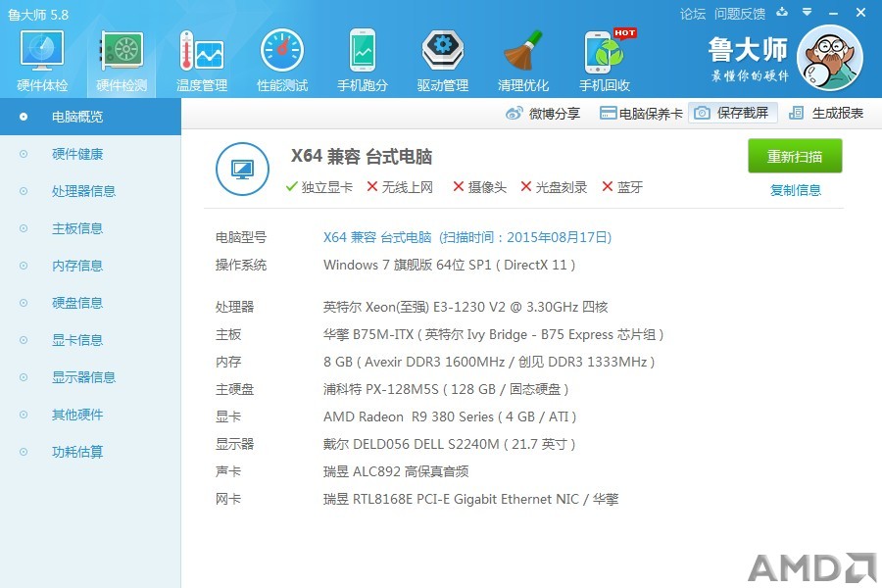Viewport: 882px width, 588px height.
Task: Open 驱动管理 driver management icon
Action: [x=443, y=51]
